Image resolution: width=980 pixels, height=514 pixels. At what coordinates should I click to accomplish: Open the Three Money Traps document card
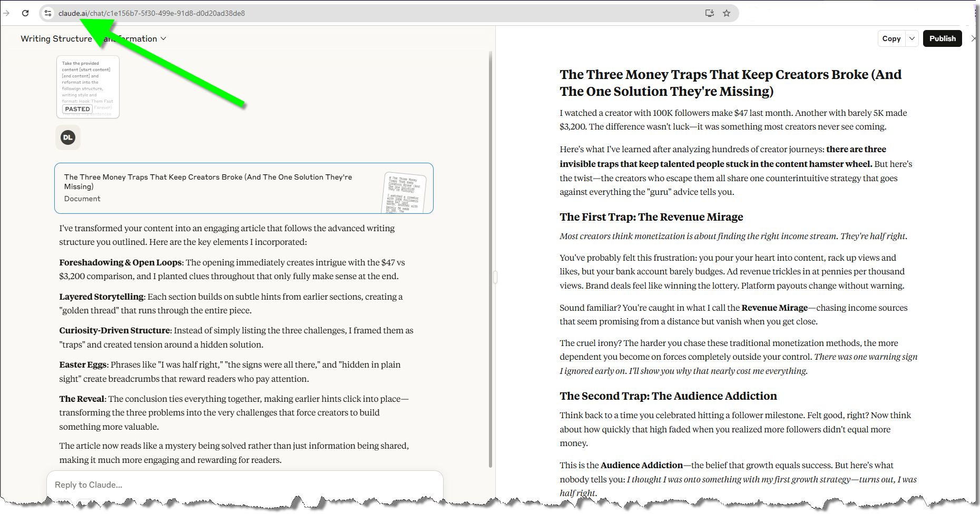coord(243,188)
